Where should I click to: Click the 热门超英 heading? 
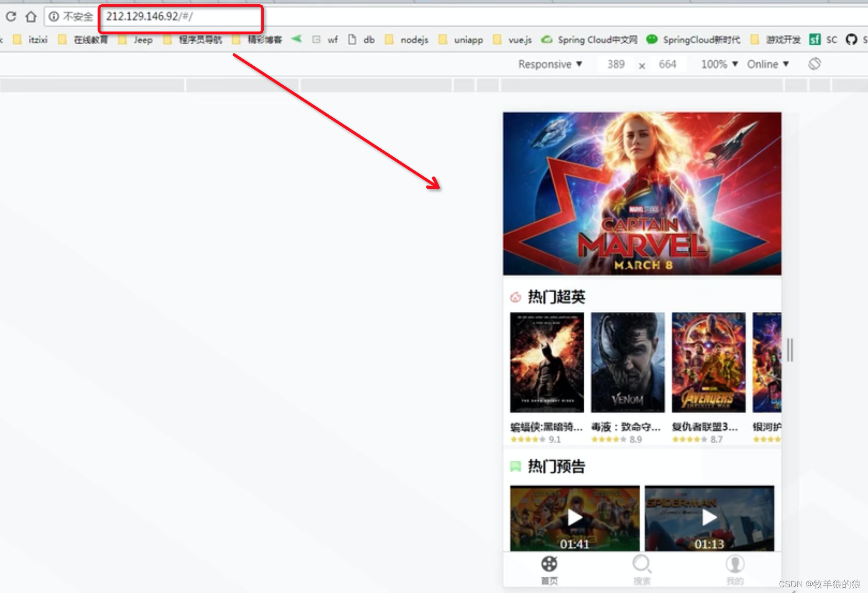[556, 297]
